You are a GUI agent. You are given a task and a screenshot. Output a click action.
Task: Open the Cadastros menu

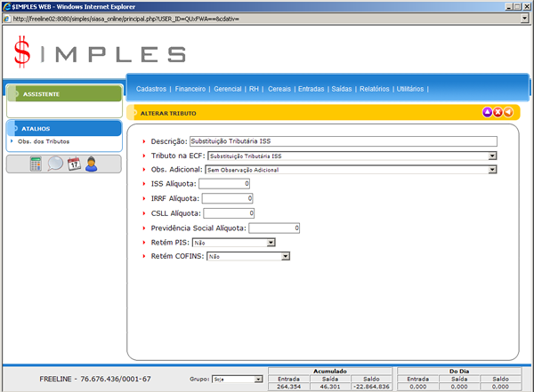click(151, 89)
